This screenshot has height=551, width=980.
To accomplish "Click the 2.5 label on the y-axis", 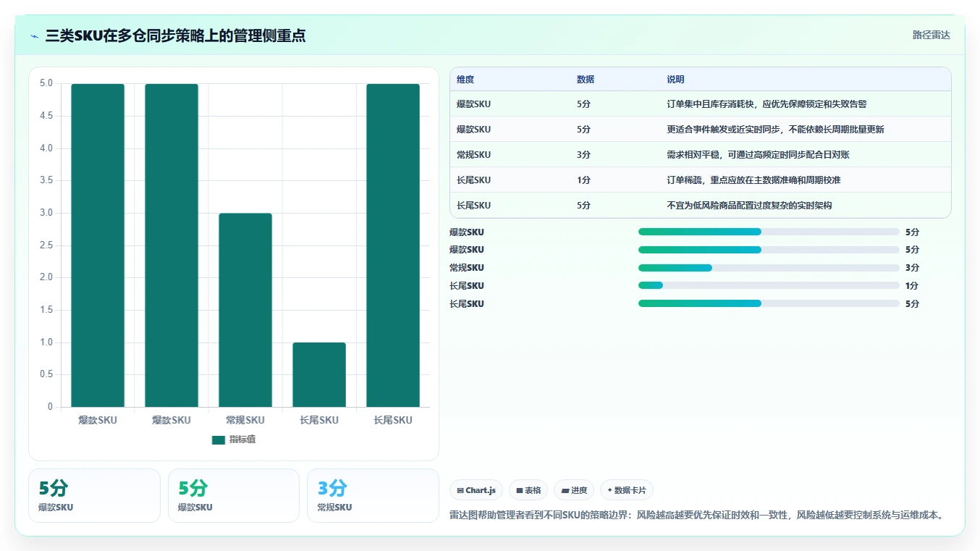I will click(46, 245).
